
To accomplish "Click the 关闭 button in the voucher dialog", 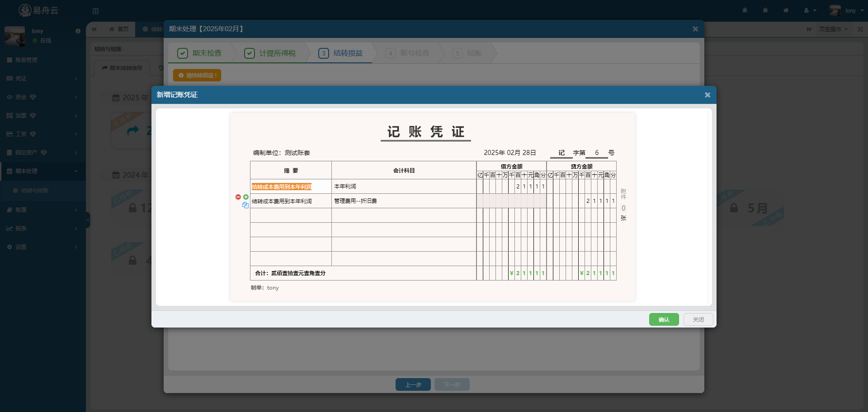I will click(698, 320).
